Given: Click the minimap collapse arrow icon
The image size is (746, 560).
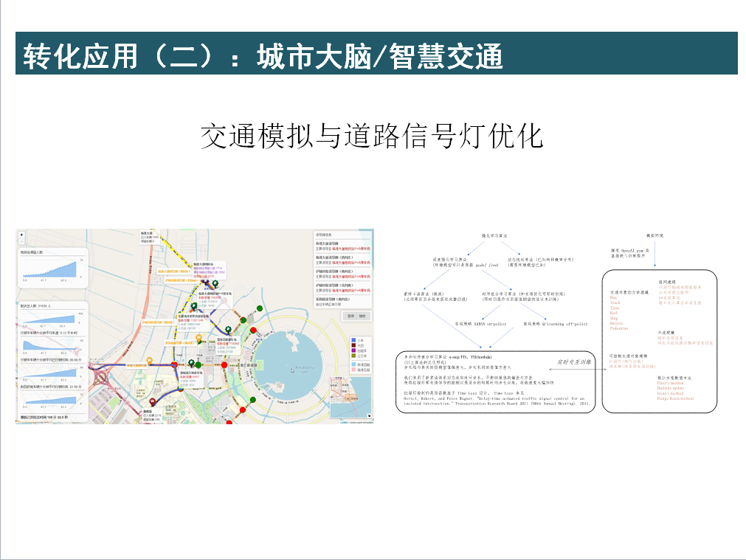Looking at the screenshot, I should [369, 416].
